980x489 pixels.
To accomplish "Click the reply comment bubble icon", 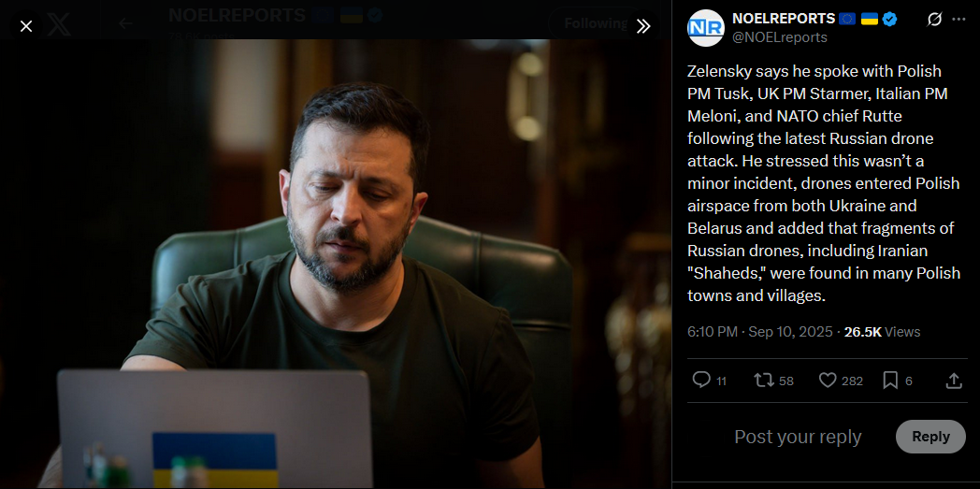I will [702, 380].
